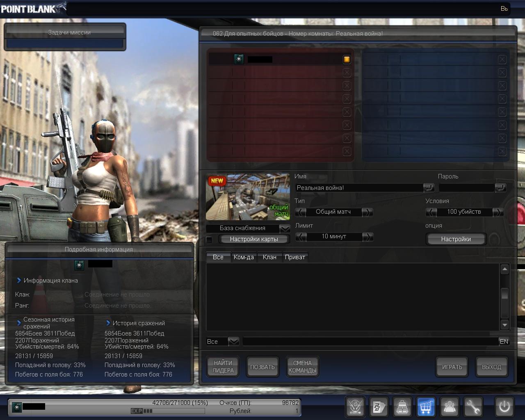This screenshot has height=420, width=525.
Task: Switch to the Клан chat tab
Action: click(269, 257)
